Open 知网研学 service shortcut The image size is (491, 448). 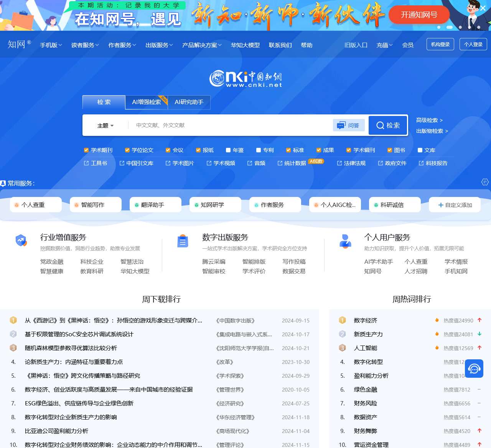point(215,205)
